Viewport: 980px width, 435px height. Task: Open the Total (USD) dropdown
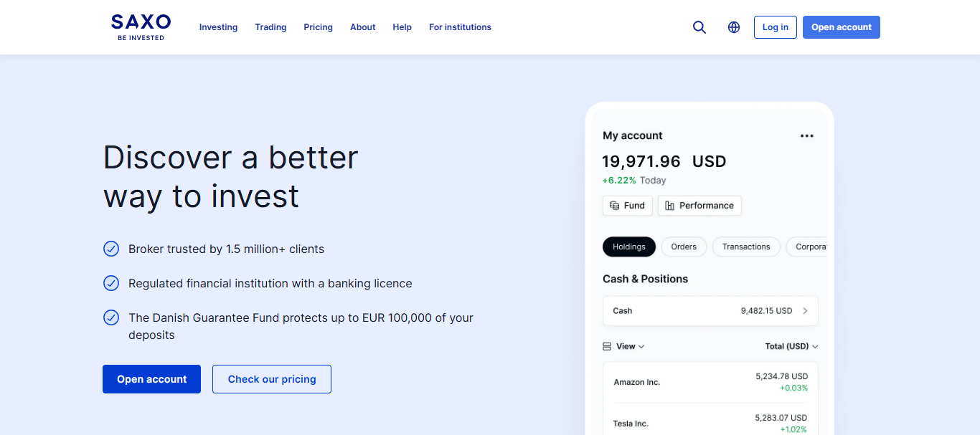click(x=791, y=346)
